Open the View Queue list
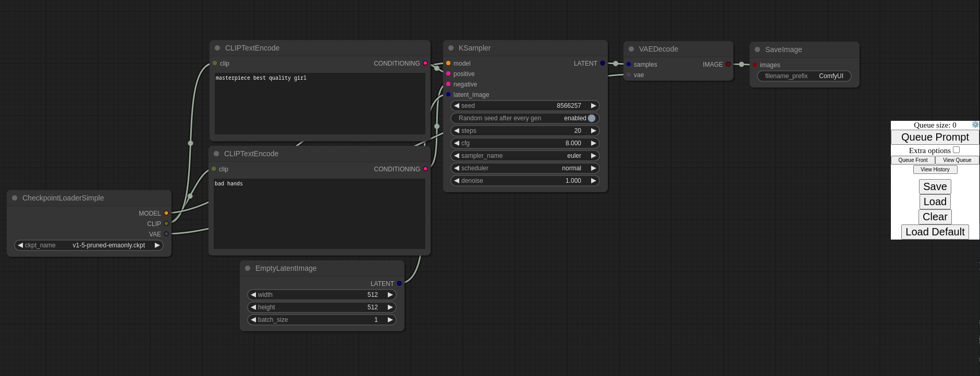Viewport: 980px width, 376px height. point(957,160)
